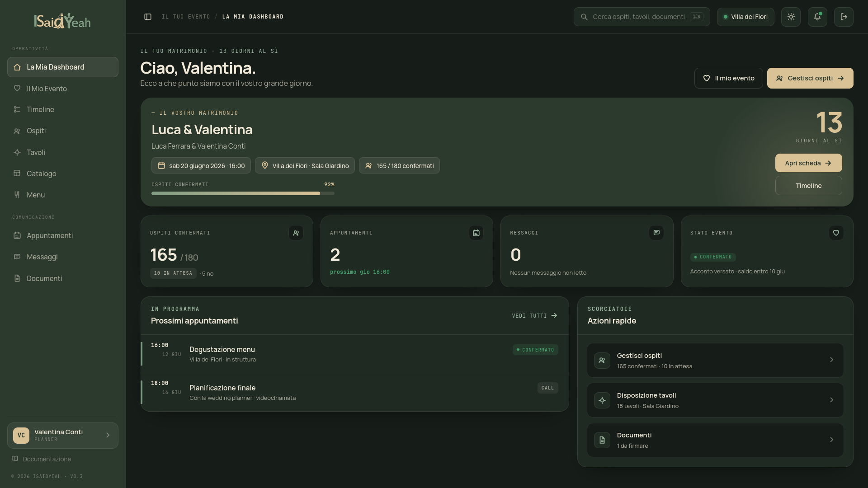Screen dimensions: 868x488
Task: Click the search magnifier icon
Action: [584, 17]
